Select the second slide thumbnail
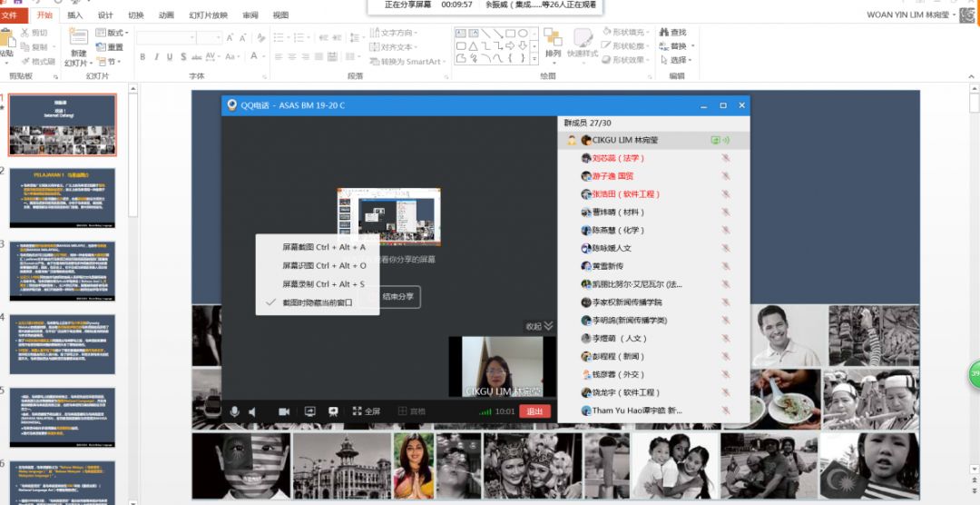The image size is (980, 505). [63, 198]
